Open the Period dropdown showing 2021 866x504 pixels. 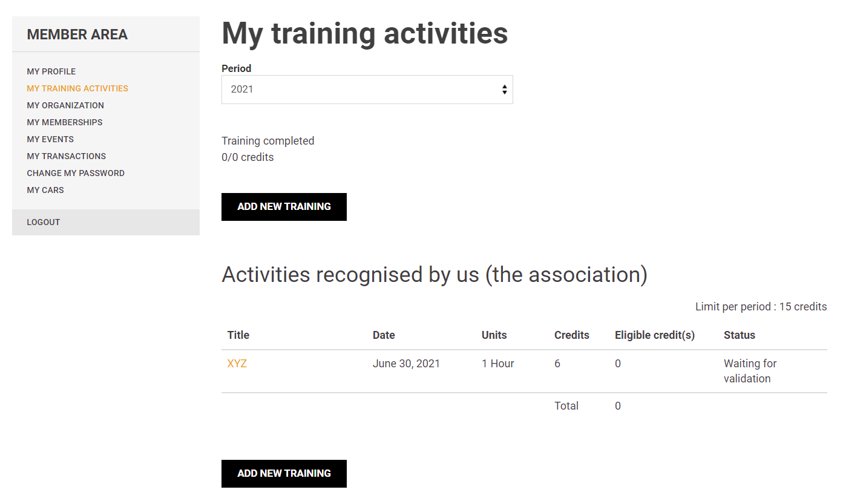coord(367,90)
